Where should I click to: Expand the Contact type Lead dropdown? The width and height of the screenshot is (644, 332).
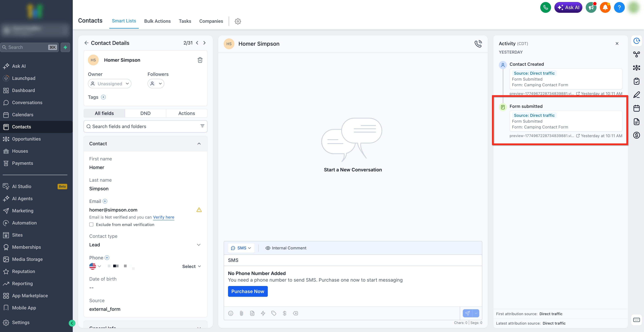coord(145,245)
